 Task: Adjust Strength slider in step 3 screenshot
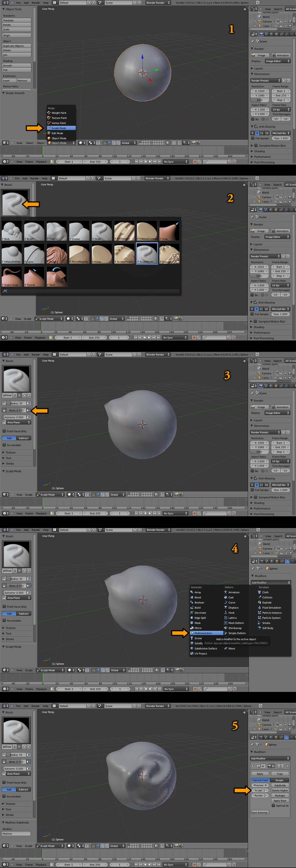coord(16,410)
